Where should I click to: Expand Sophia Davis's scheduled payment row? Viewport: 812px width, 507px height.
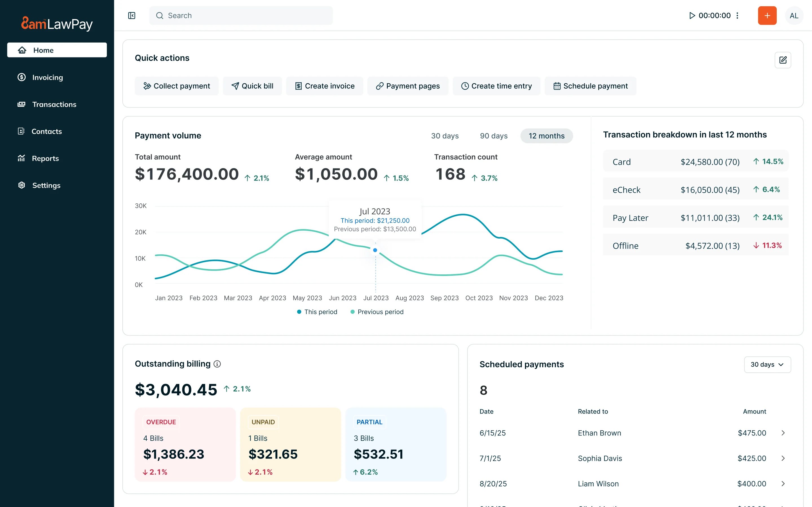point(783,458)
